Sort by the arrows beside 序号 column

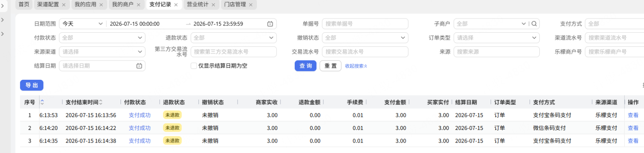coord(42,102)
